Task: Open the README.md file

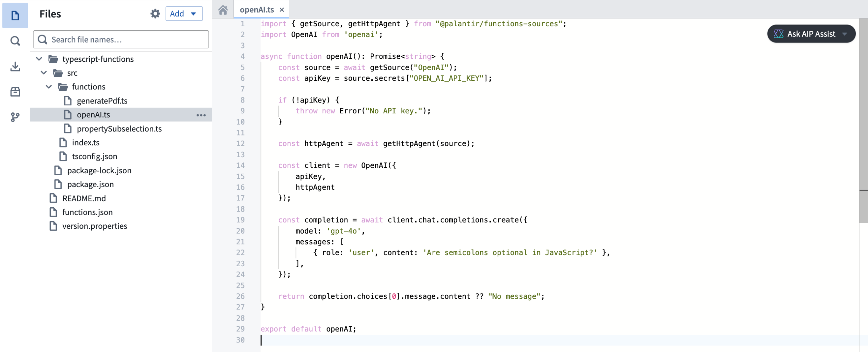Action: [x=84, y=198]
